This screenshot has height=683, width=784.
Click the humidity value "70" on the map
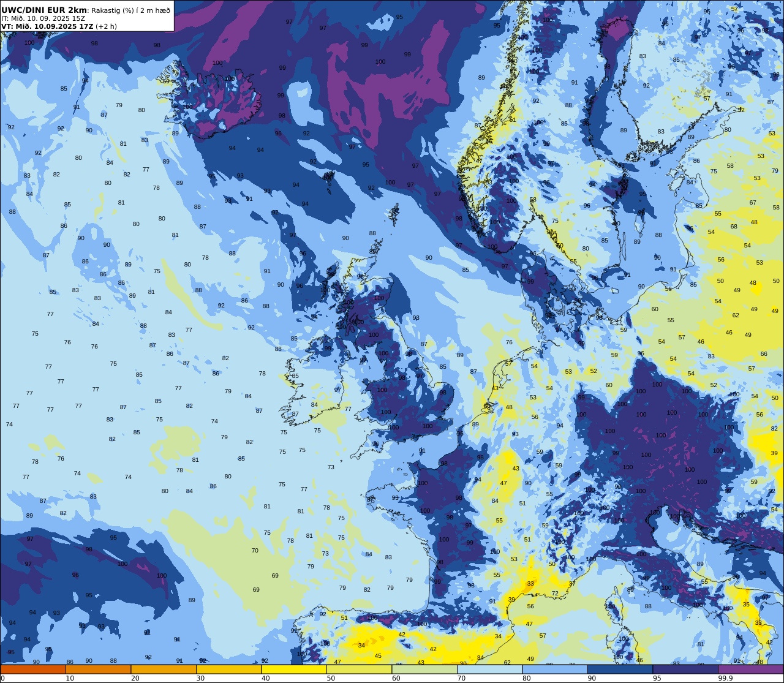255,551
